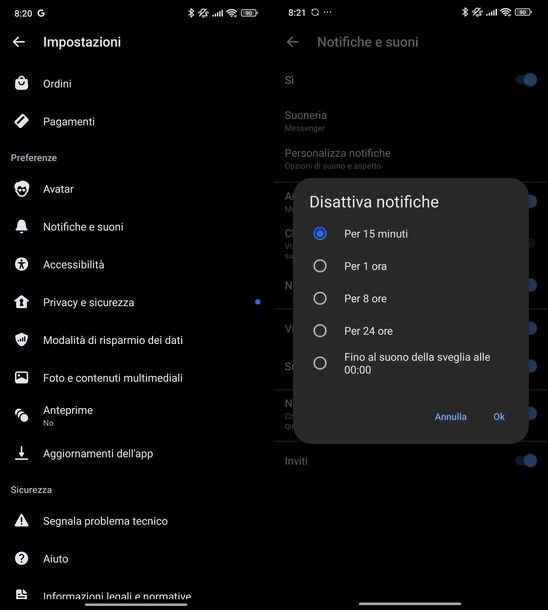
Task: Tap the Ordini shopping bag icon
Action: [21, 83]
